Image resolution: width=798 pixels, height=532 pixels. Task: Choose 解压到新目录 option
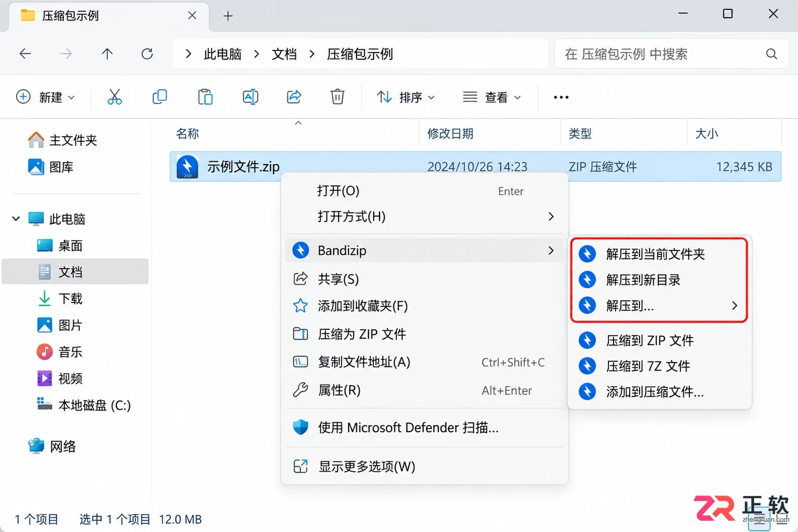point(659,280)
